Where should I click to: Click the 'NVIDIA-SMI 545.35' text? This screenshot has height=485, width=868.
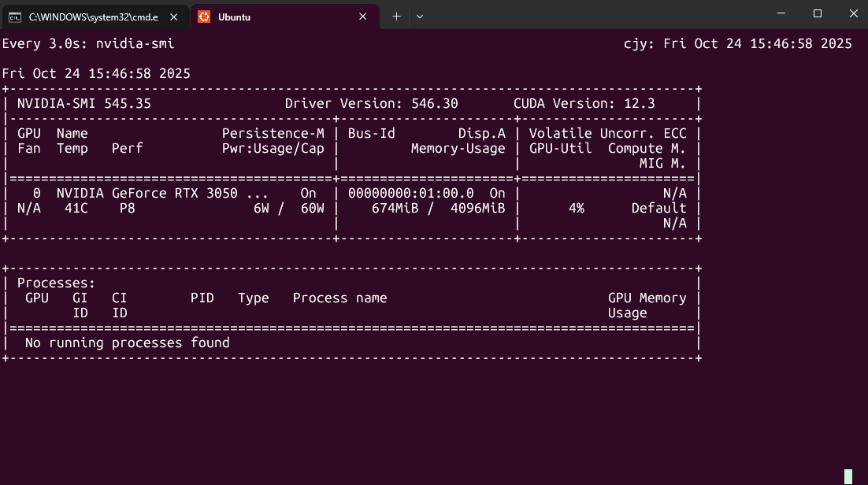(84, 103)
